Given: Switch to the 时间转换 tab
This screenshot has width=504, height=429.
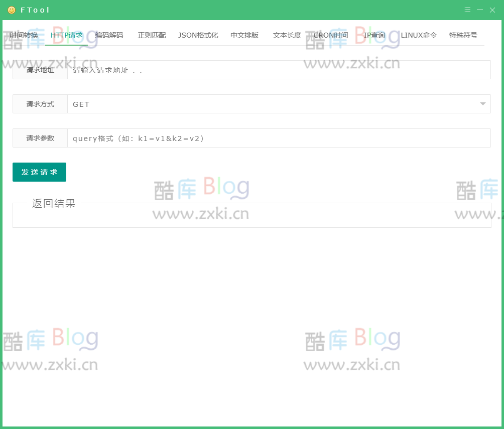Looking at the screenshot, I should (x=25, y=35).
